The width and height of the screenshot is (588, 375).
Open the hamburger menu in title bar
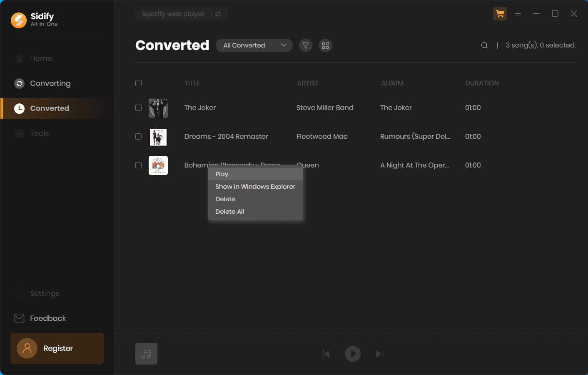[518, 14]
